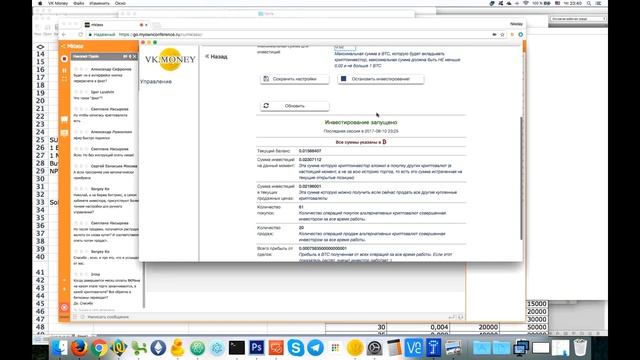Click the Инвестирование запущено status text
This screenshot has width=640, height=360.
pyautogui.click(x=361, y=122)
